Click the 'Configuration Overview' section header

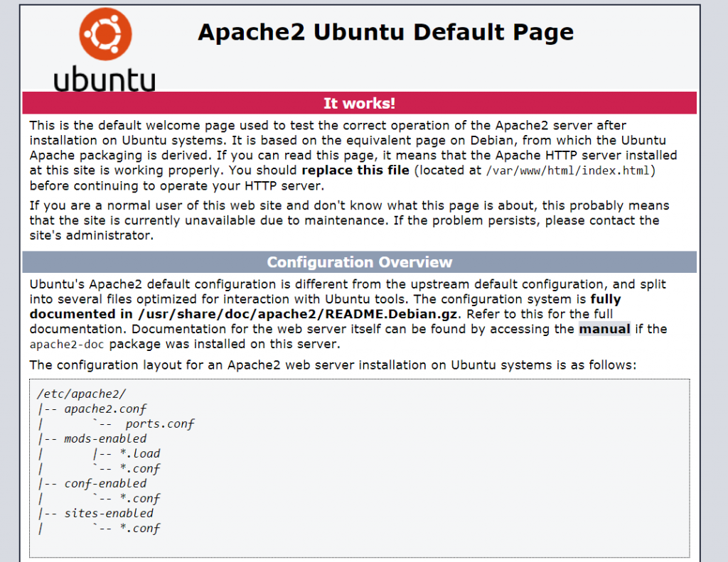point(359,262)
